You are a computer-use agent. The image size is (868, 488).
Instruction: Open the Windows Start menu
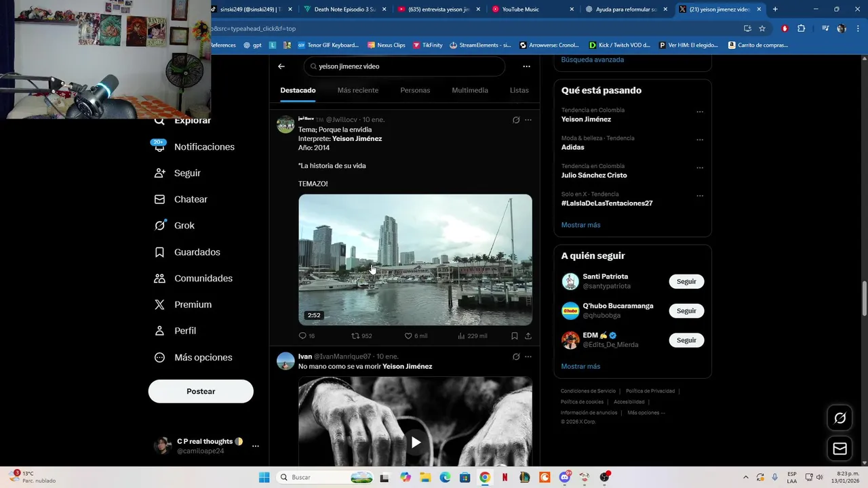(264, 477)
